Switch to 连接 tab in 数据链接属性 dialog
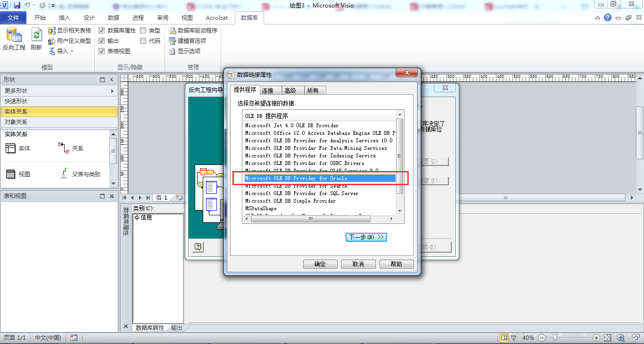Viewport: 644px width, 344px height. pos(270,90)
